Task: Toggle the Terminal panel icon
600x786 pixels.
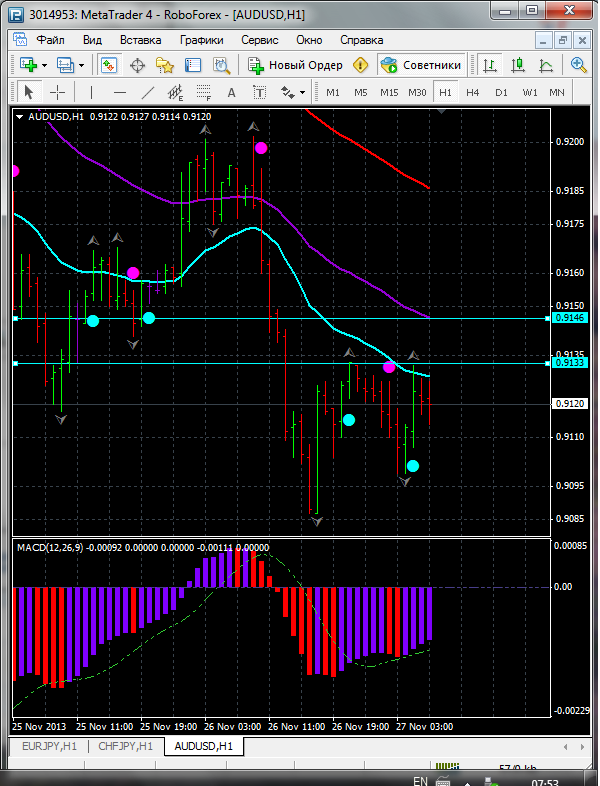Action: coord(193,65)
